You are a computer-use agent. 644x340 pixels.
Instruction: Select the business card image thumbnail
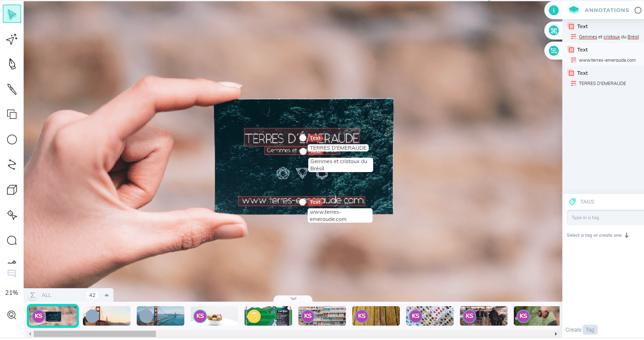click(x=53, y=316)
